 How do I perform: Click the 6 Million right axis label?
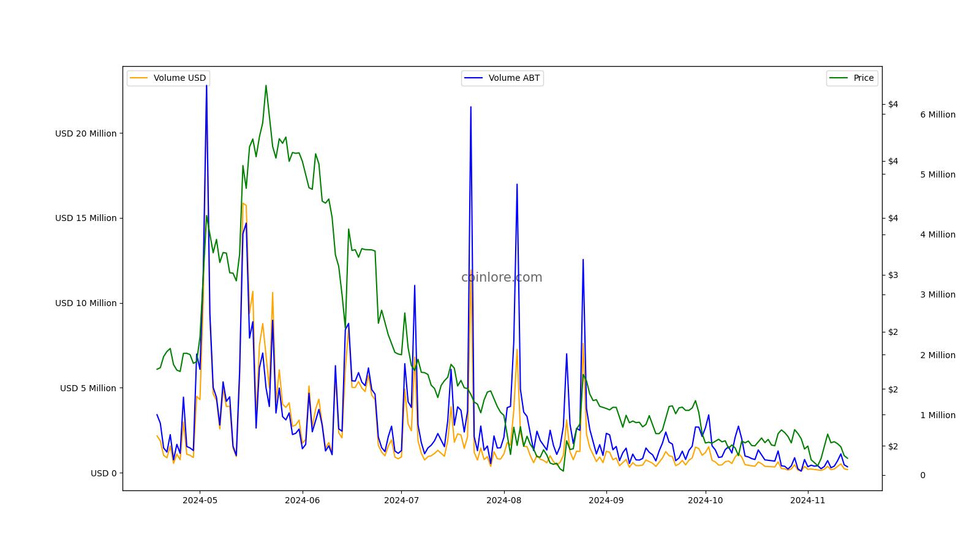938,114
